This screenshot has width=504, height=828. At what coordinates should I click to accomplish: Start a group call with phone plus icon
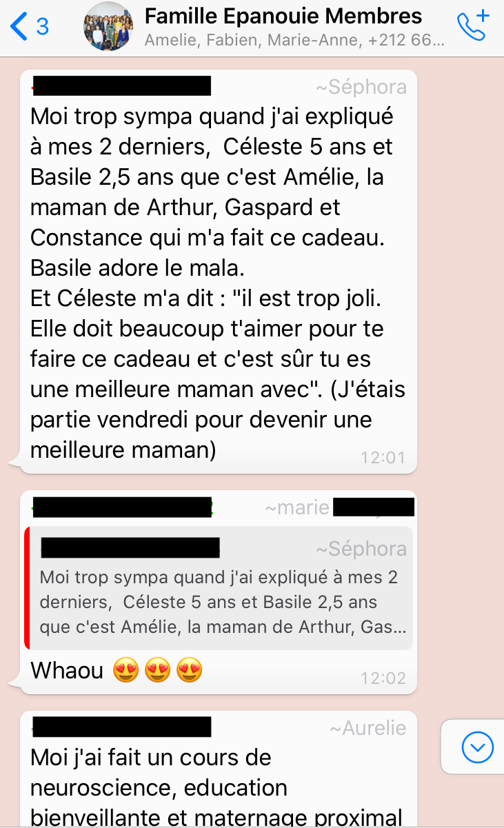pos(473,26)
